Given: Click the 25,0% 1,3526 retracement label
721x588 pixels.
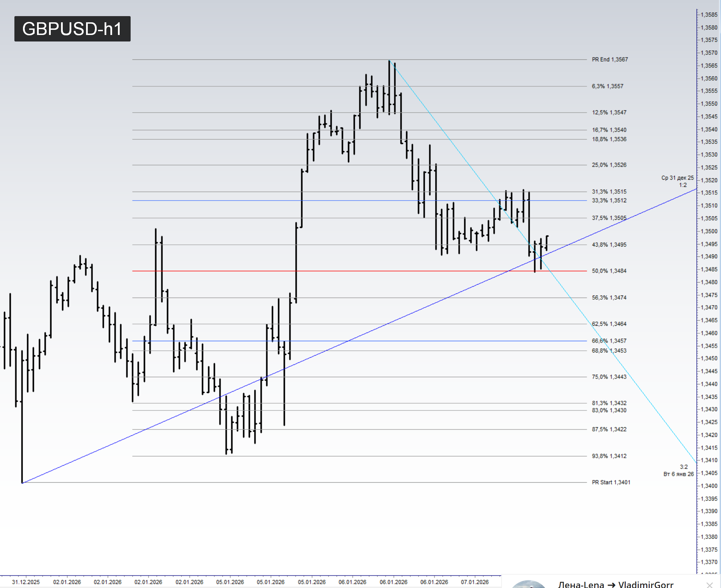Looking at the screenshot, I should pos(609,165).
